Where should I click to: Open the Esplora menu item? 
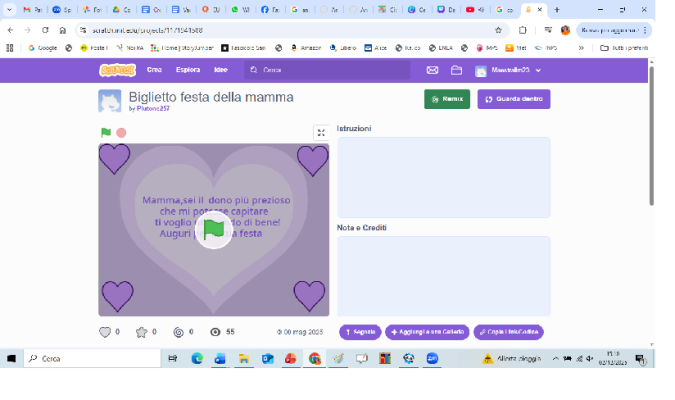pyautogui.click(x=188, y=70)
